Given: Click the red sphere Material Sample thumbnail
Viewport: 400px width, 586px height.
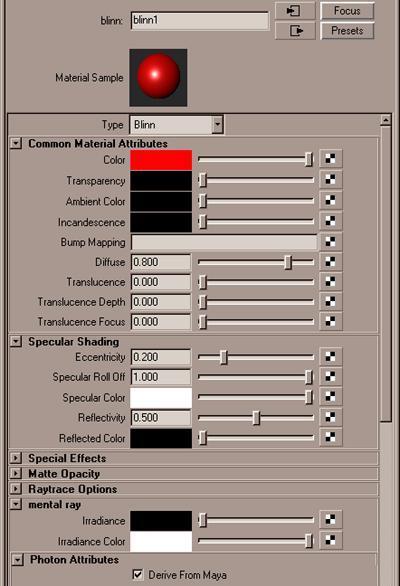Looking at the screenshot, I should 158,77.
